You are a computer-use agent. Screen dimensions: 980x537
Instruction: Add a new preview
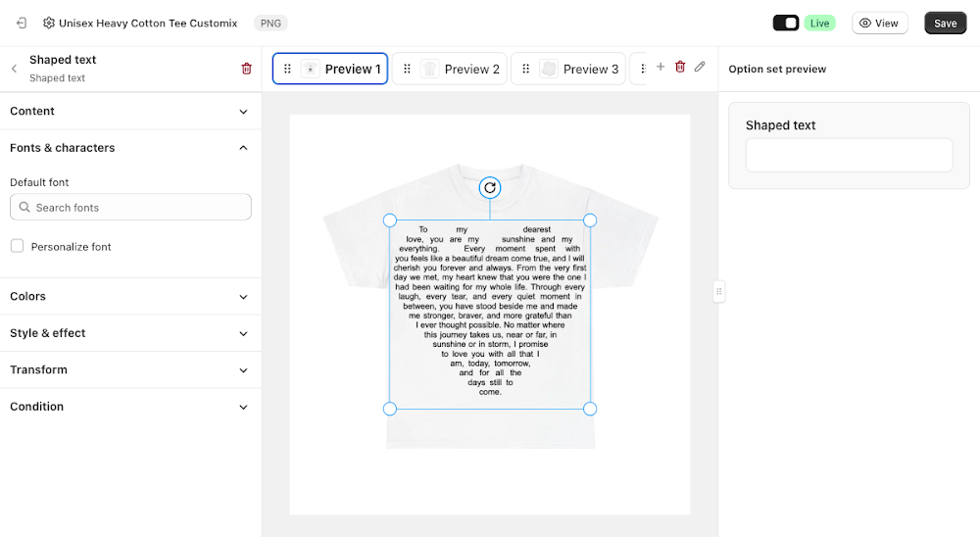click(660, 67)
